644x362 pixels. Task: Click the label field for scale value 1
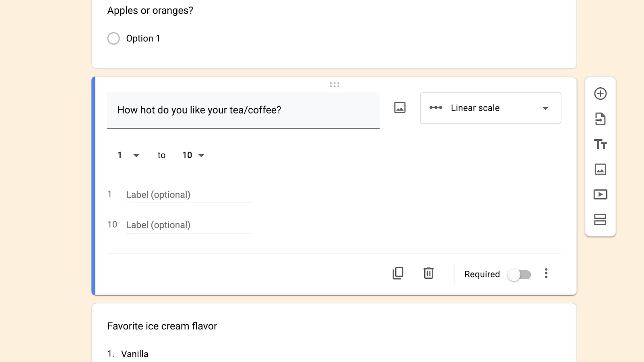click(x=189, y=195)
